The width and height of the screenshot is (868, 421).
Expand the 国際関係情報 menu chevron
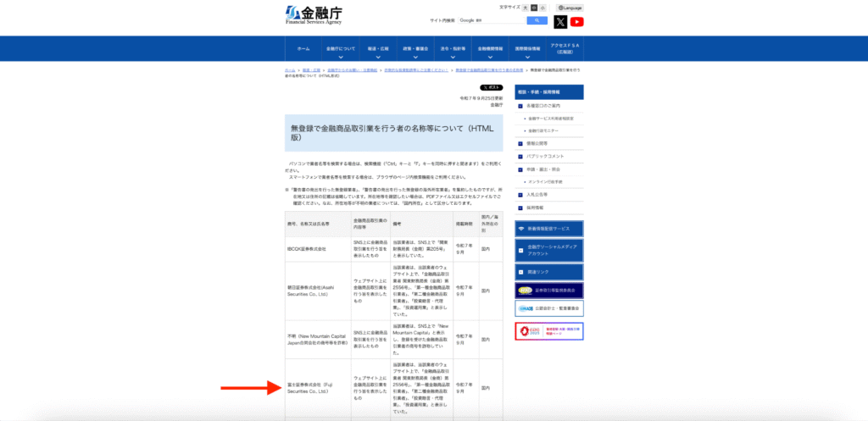click(x=527, y=57)
